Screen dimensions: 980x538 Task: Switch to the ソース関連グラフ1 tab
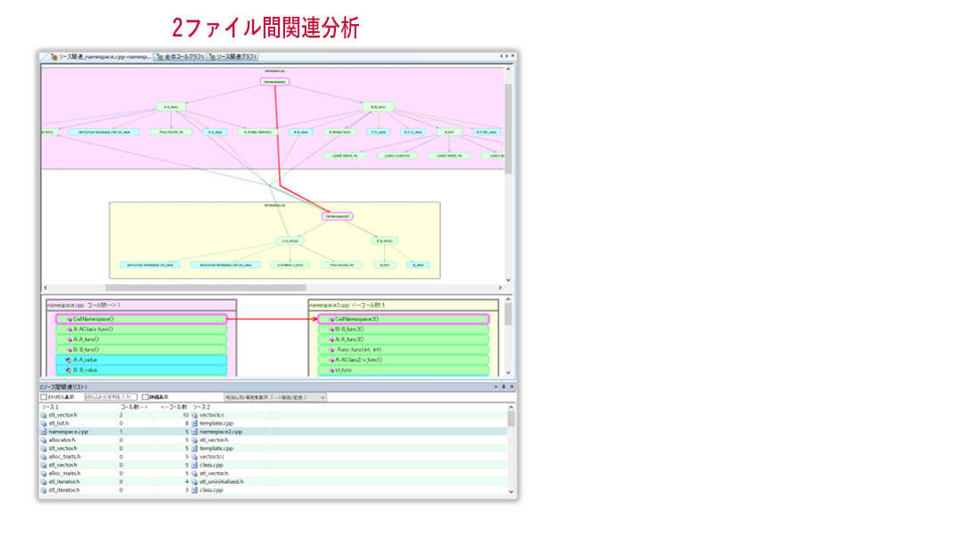[x=233, y=57]
